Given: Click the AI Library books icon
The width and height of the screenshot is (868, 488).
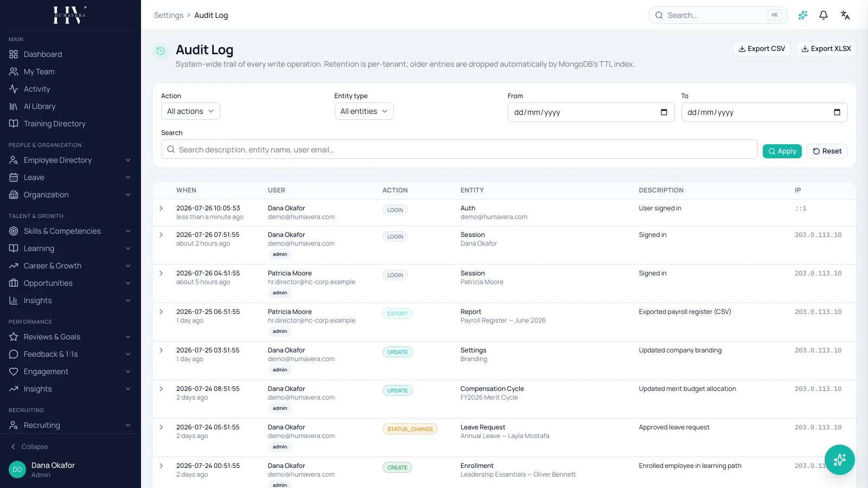Looking at the screenshot, I should pyautogui.click(x=14, y=106).
